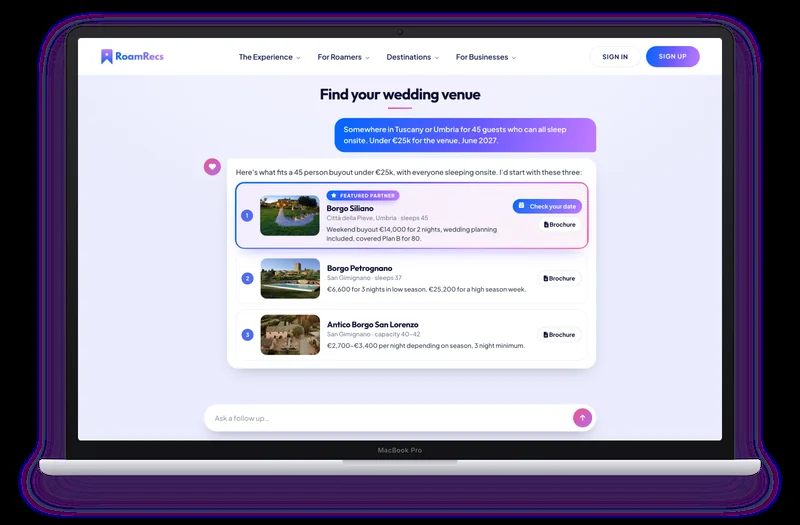Open the Destinations menu
Image resolution: width=800 pixels, height=525 pixels.
click(412, 57)
